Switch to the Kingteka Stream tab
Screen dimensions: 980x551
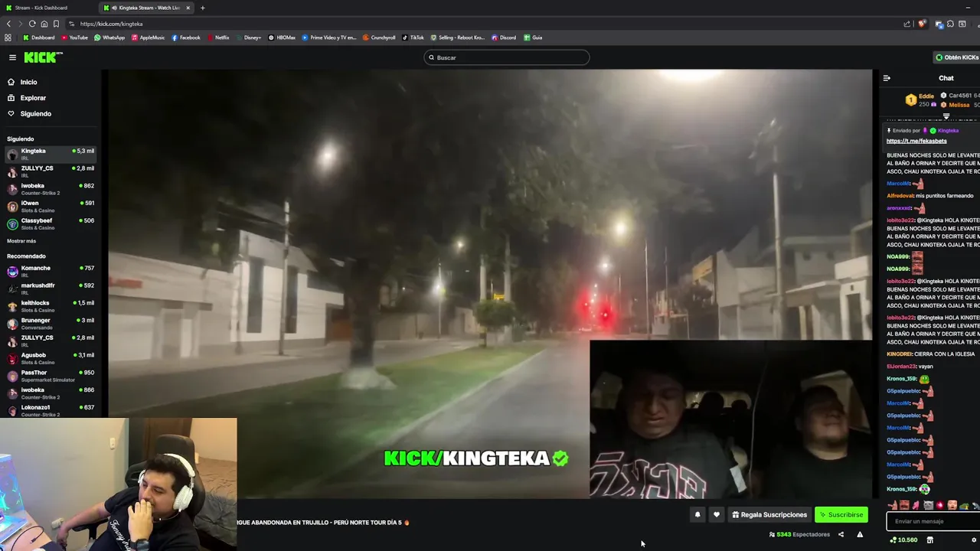click(x=144, y=8)
